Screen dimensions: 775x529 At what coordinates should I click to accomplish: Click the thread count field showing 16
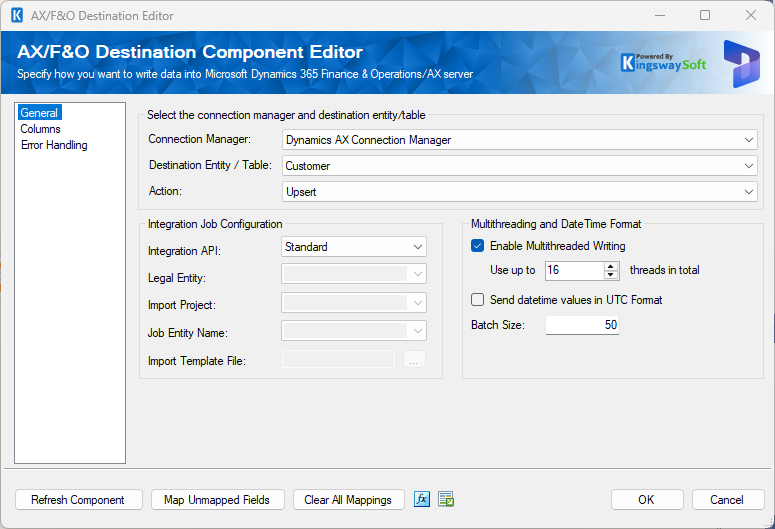pos(575,270)
